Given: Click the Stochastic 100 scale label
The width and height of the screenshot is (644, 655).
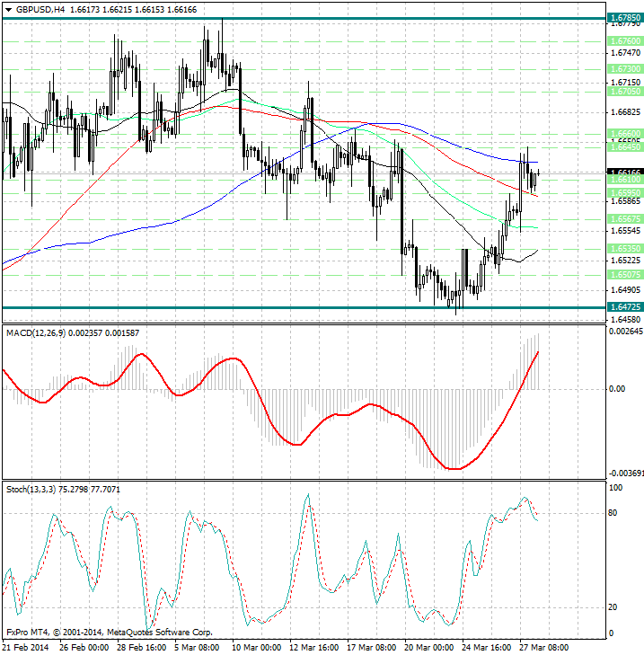Looking at the screenshot, I should tap(615, 488).
